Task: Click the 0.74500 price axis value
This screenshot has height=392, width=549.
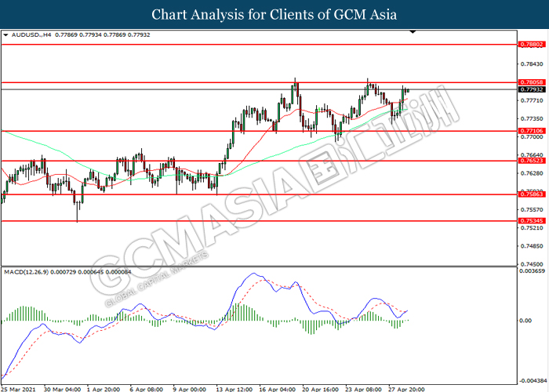Action: coord(532,264)
